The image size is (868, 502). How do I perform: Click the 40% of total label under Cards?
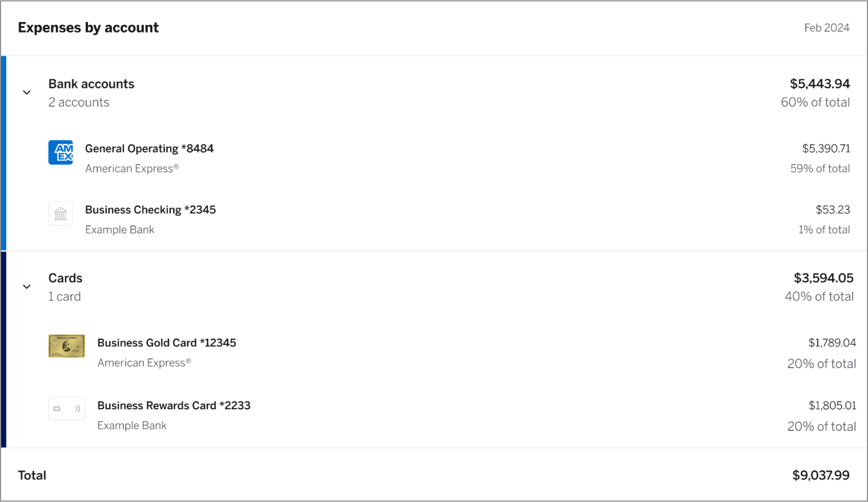click(x=820, y=297)
